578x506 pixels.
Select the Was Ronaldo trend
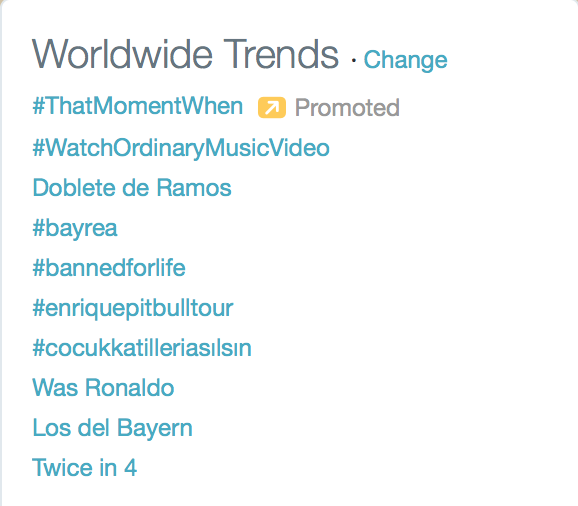[103, 388]
